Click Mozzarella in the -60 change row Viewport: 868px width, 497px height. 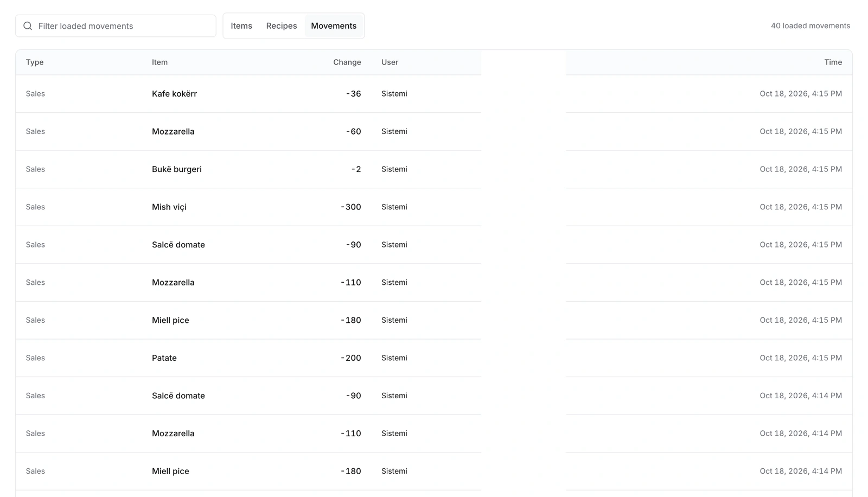click(173, 132)
